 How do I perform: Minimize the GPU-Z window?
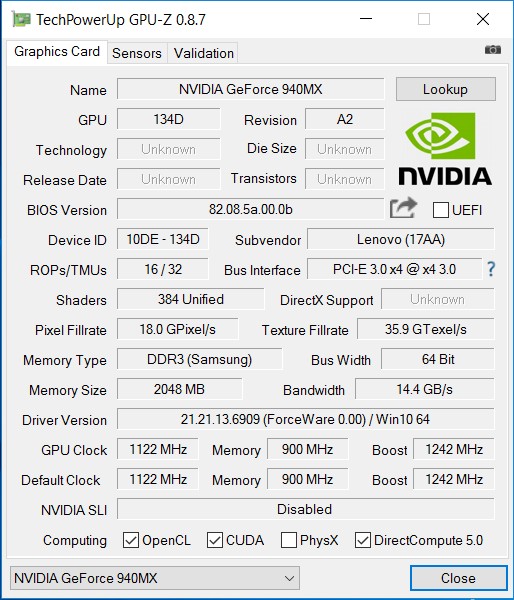coord(366,19)
